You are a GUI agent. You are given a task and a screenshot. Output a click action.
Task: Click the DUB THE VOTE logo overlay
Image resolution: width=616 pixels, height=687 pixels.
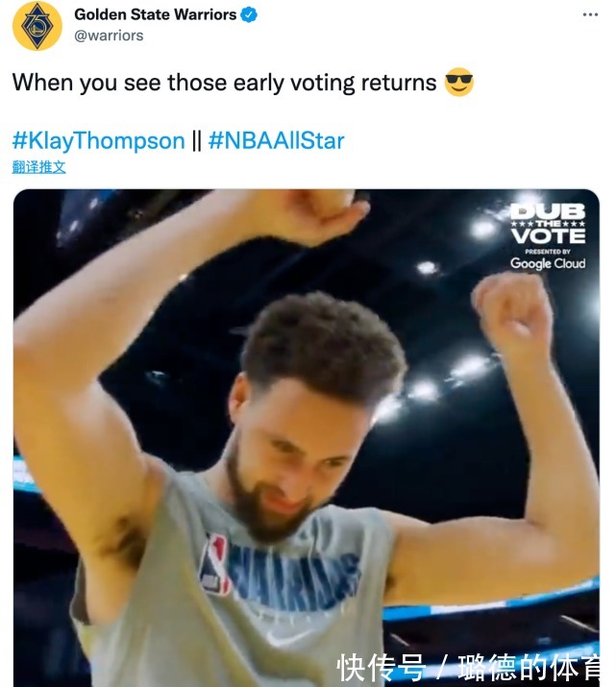[548, 224]
